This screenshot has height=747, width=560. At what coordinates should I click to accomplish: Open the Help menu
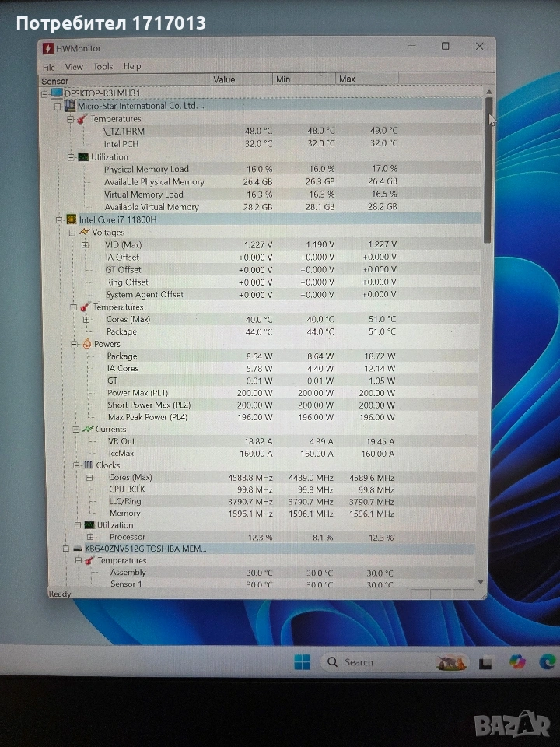click(132, 67)
